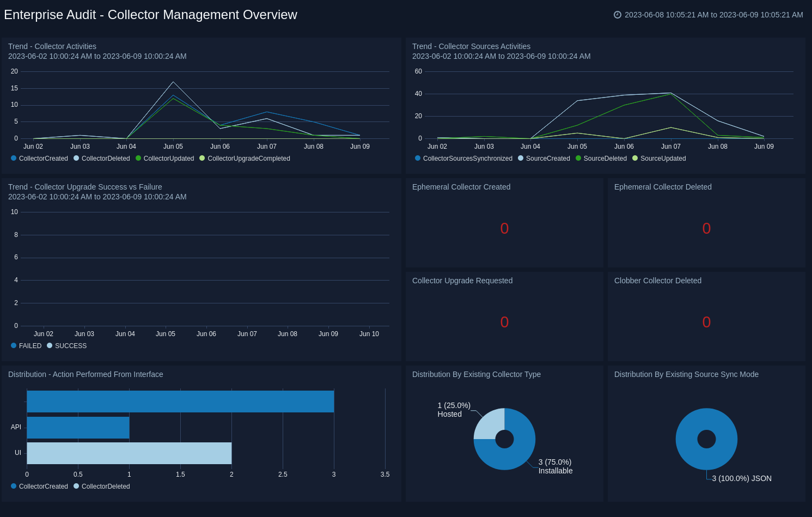Toggle CollectorUpdated series in Collector Activities legend
Image resolution: width=812 pixels, height=517 pixels.
[168, 159]
